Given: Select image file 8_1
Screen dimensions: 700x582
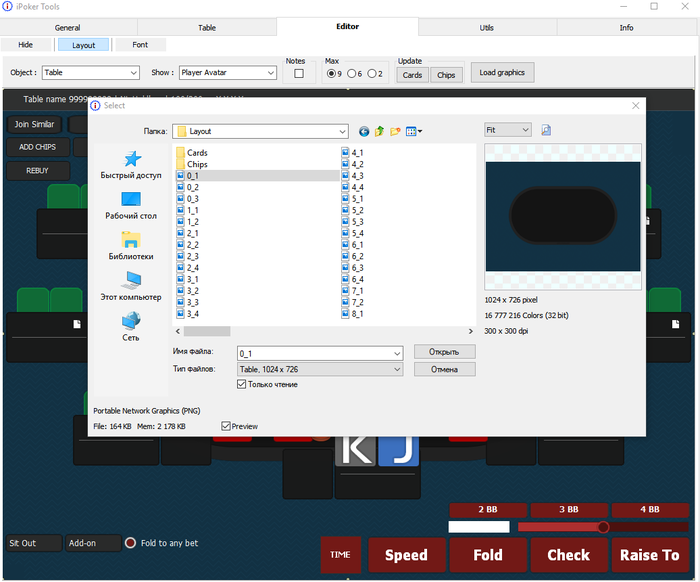Looking at the screenshot, I should pyautogui.click(x=353, y=314).
